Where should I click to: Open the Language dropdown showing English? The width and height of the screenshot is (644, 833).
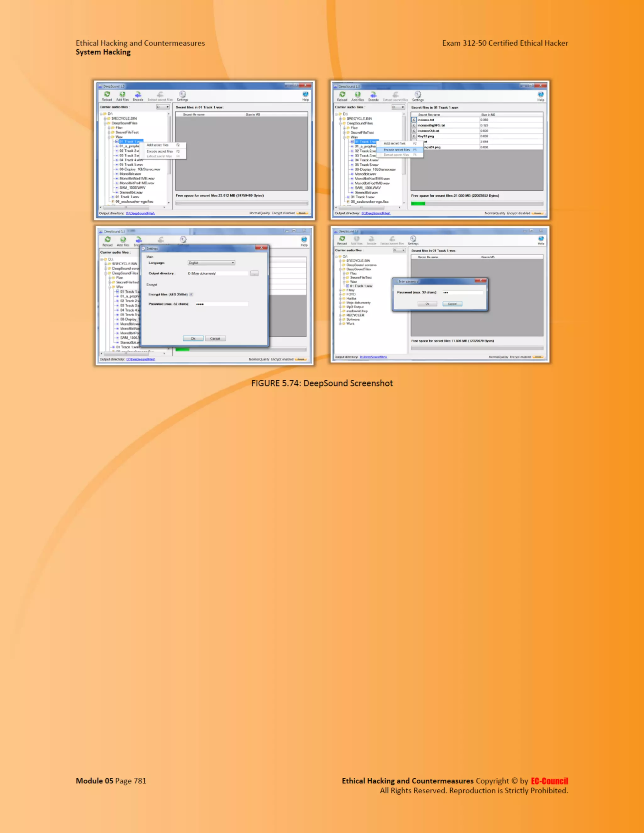point(211,263)
